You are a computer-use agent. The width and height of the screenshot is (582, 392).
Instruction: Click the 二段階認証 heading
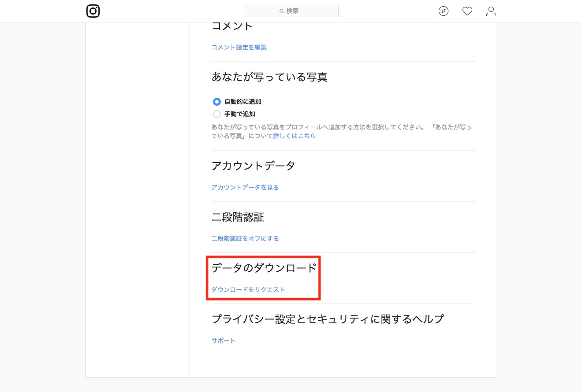pyautogui.click(x=238, y=217)
